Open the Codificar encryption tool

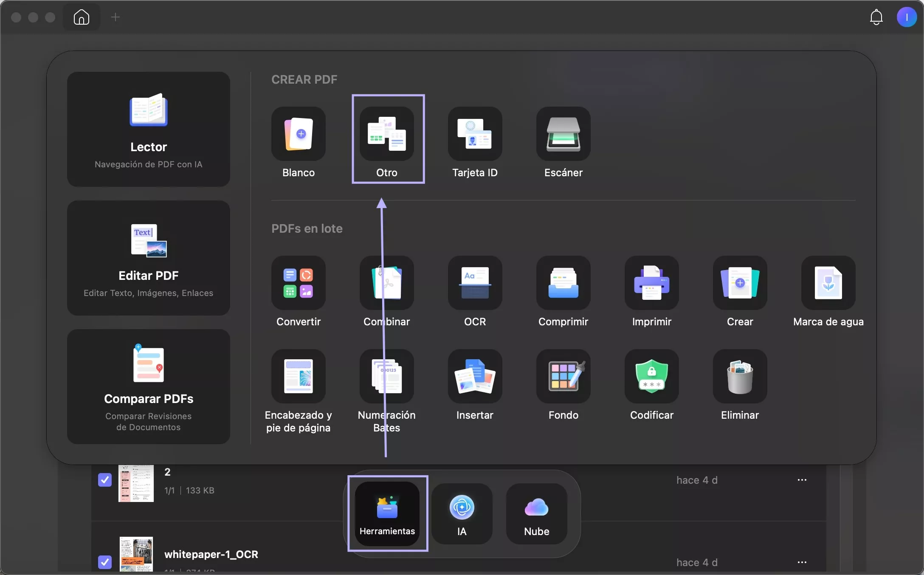coord(652,376)
